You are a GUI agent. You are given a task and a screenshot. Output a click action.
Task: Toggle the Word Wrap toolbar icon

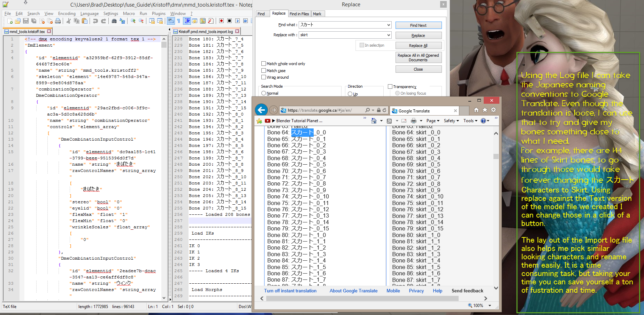[x=171, y=21]
